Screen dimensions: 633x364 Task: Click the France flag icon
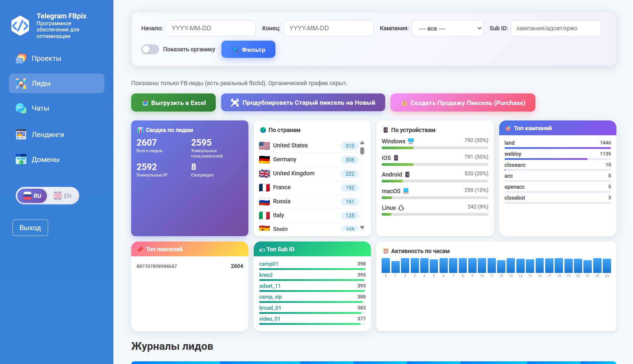264,187
